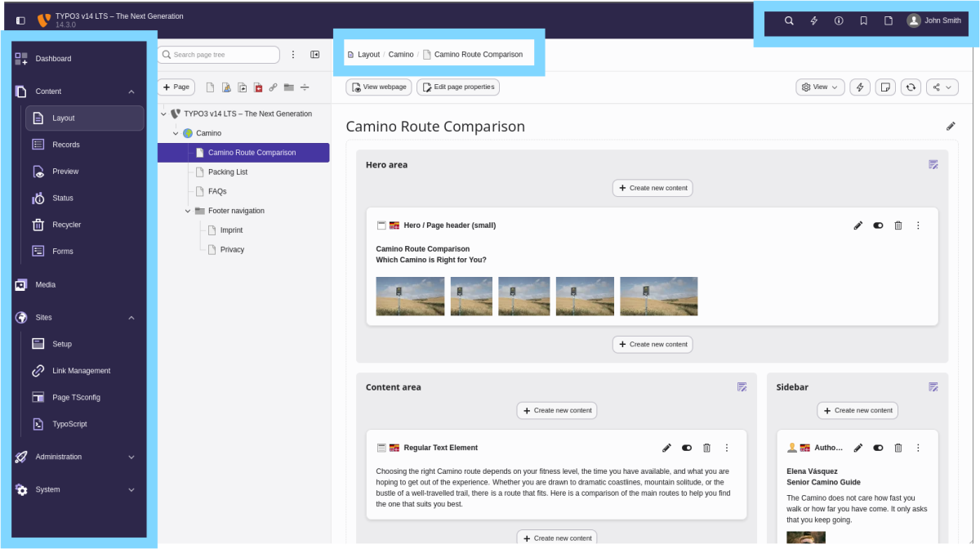Click the bookmarks icon in top bar
Screen dimensions: 980x549
pyautogui.click(x=863, y=20)
